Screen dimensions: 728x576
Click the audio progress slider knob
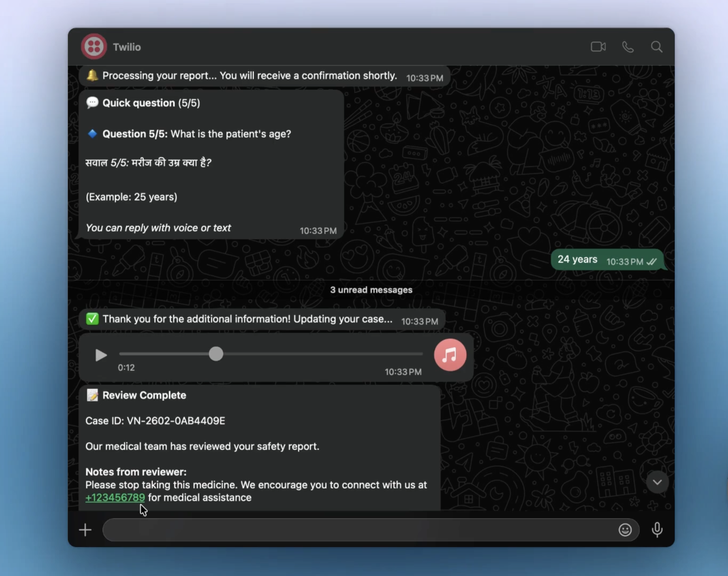coord(216,354)
